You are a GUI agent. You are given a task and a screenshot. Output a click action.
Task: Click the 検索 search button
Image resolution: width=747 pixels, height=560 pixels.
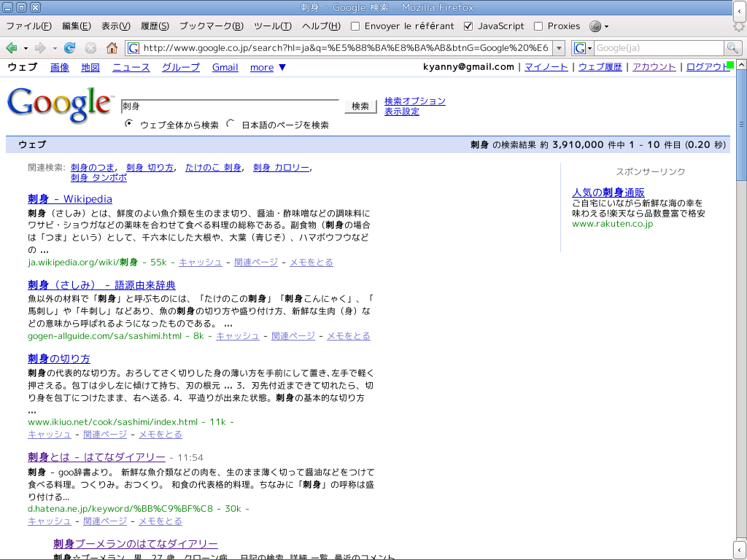[360, 106]
